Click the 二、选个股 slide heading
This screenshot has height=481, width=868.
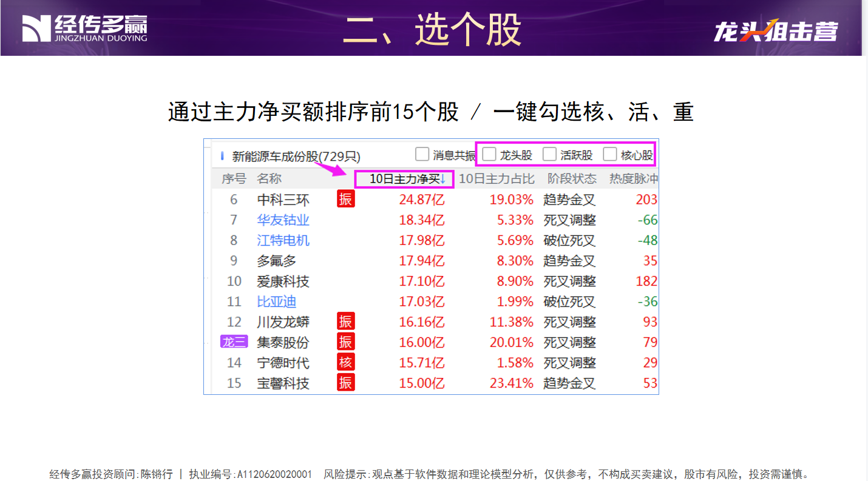432,29
